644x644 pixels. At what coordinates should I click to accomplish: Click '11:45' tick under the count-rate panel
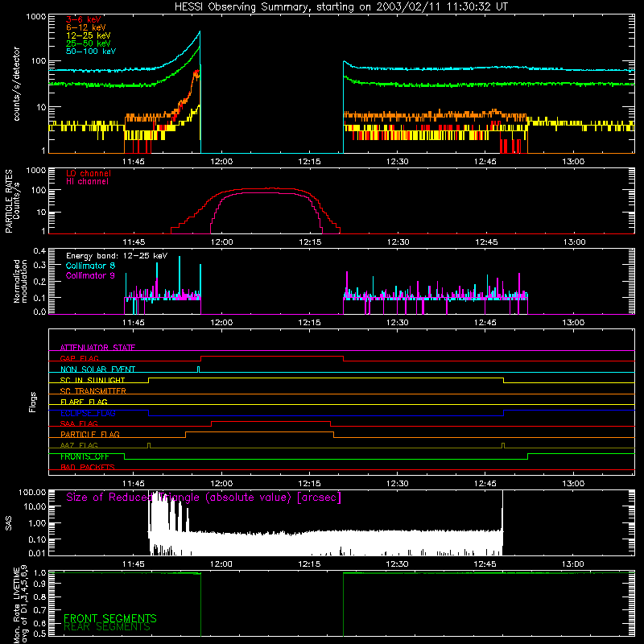pos(134,162)
